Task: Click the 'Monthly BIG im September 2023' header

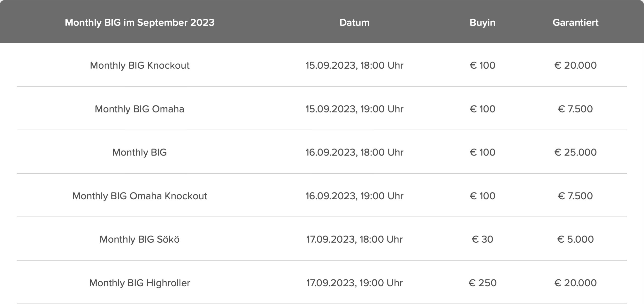Action: (x=140, y=23)
